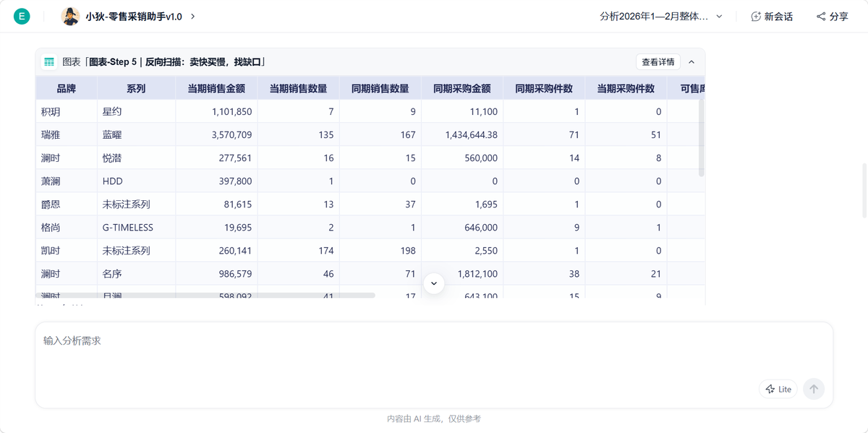Click the 277,561 sales amount cell

coord(216,158)
